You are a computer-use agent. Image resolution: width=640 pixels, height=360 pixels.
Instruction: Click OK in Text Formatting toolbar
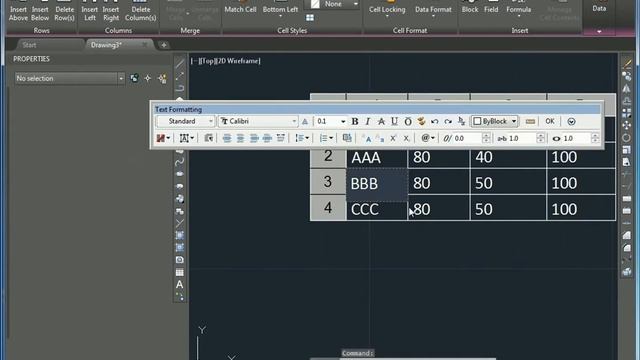[550, 121]
